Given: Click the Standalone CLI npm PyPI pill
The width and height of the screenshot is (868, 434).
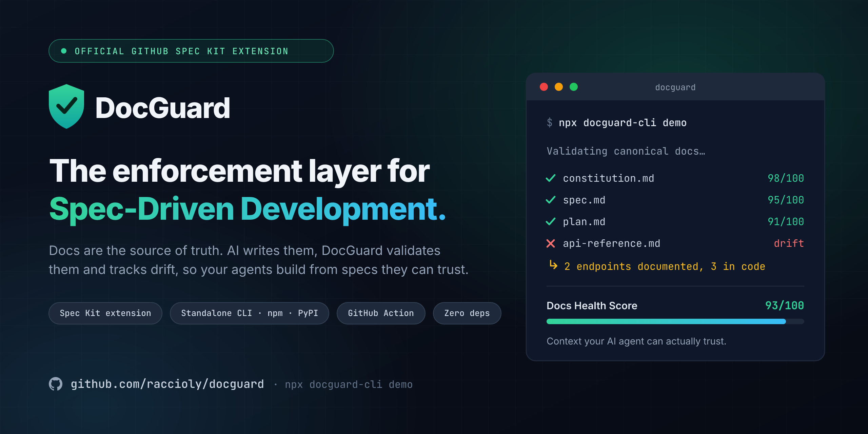Looking at the screenshot, I should [x=250, y=313].
